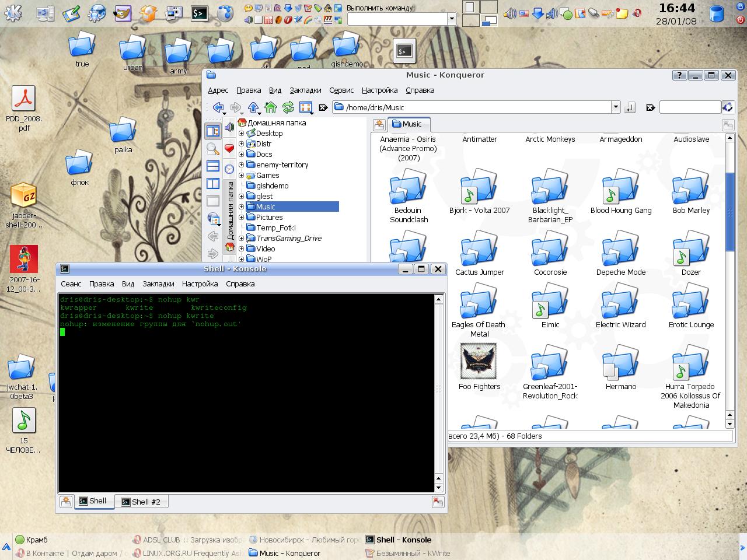This screenshot has height=560, width=747.
Task: Reload the Music folder view
Action: tap(288, 107)
